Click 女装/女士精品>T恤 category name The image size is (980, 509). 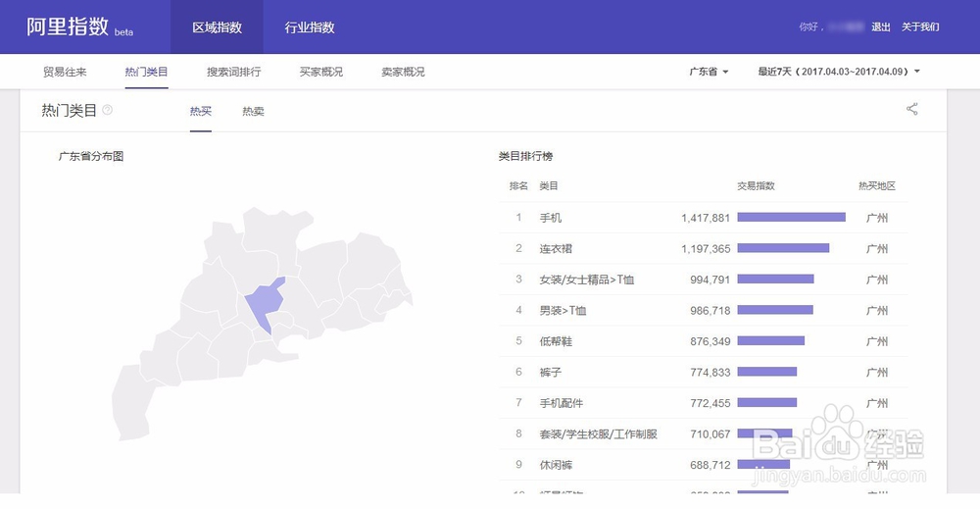(587, 280)
